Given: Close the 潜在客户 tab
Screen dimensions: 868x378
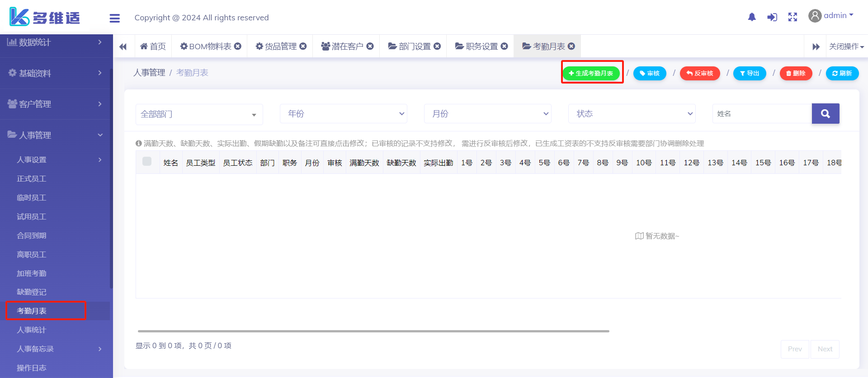Looking at the screenshot, I should 370,46.
